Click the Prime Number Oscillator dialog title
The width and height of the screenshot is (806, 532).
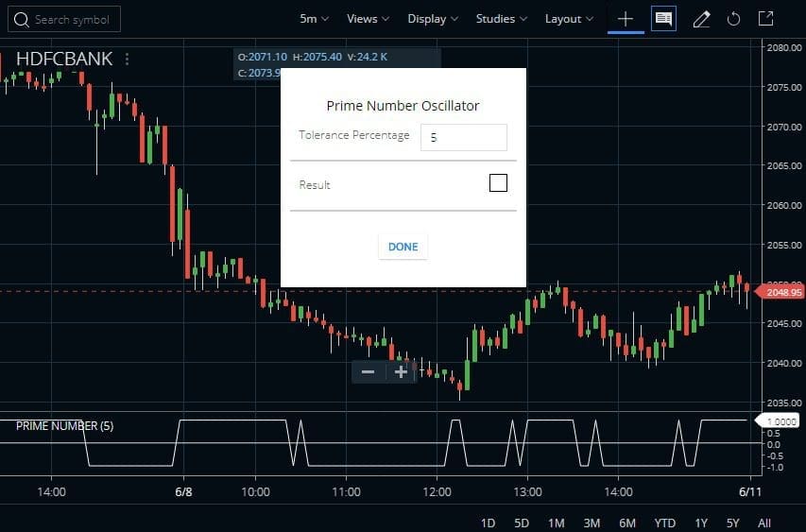[403, 106]
